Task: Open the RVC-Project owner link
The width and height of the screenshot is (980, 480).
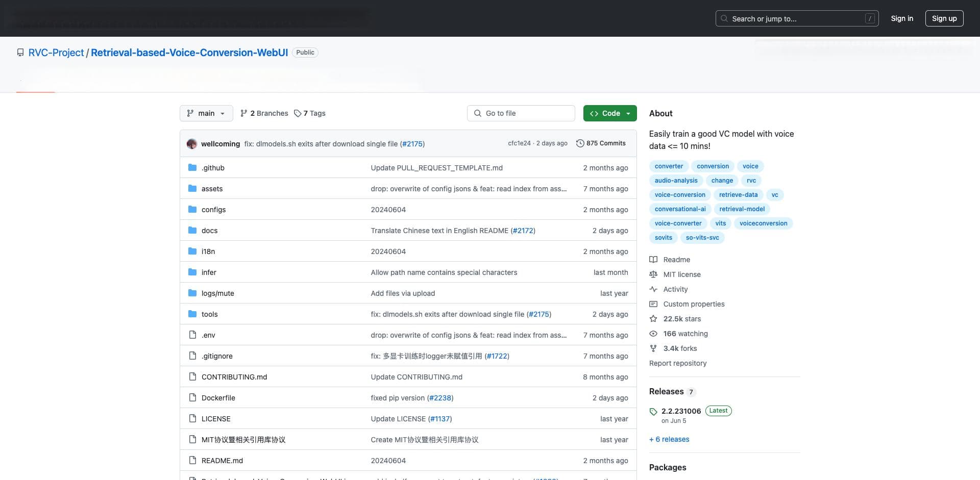Action: (56, 53)
